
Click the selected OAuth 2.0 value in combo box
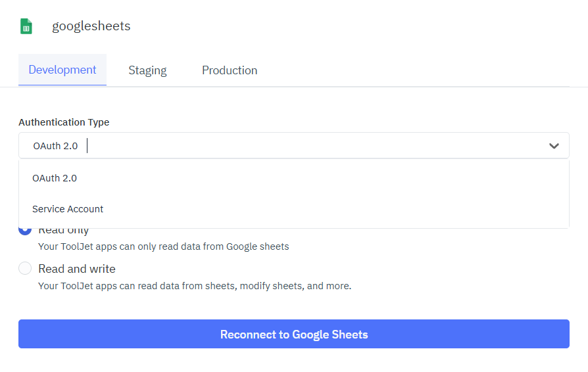coord(55,146)
